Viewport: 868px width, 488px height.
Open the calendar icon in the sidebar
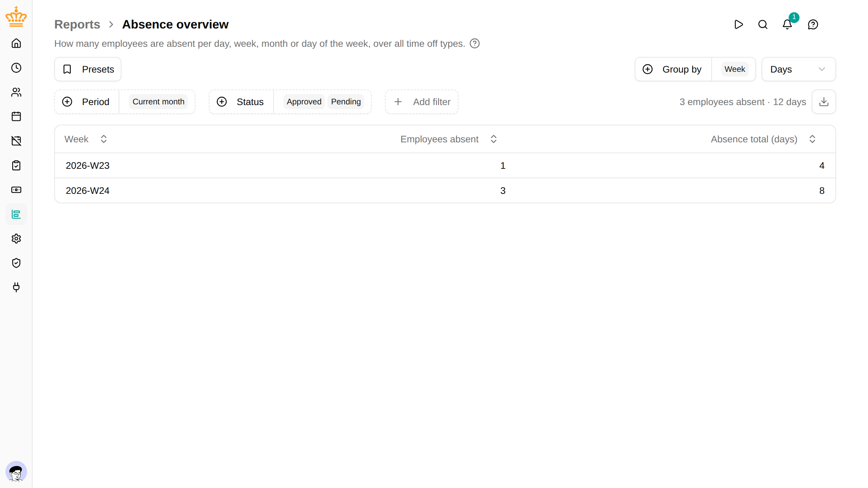coord(16,117)
